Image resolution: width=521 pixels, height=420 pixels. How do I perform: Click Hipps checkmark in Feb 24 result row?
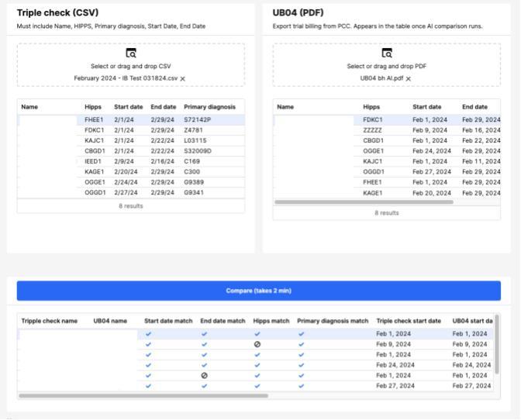click(257, 365)
